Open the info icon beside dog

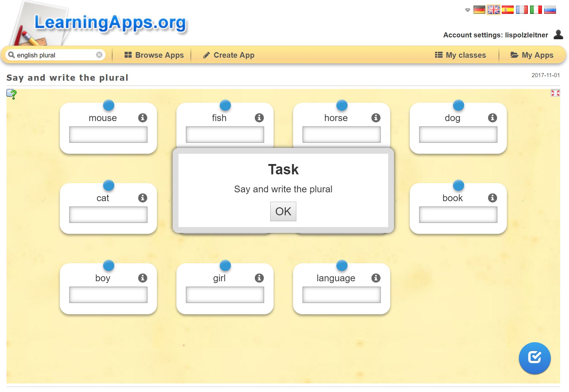[492, 118]
